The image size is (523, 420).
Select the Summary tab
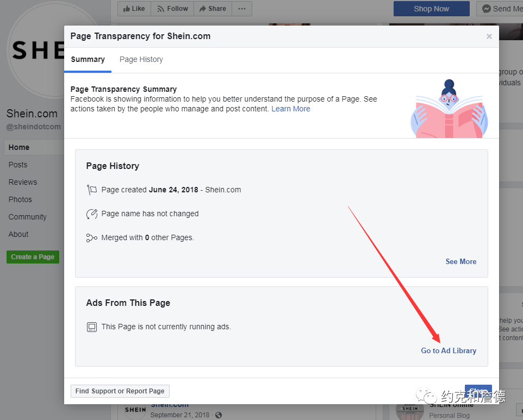click(x=88, y=59)
